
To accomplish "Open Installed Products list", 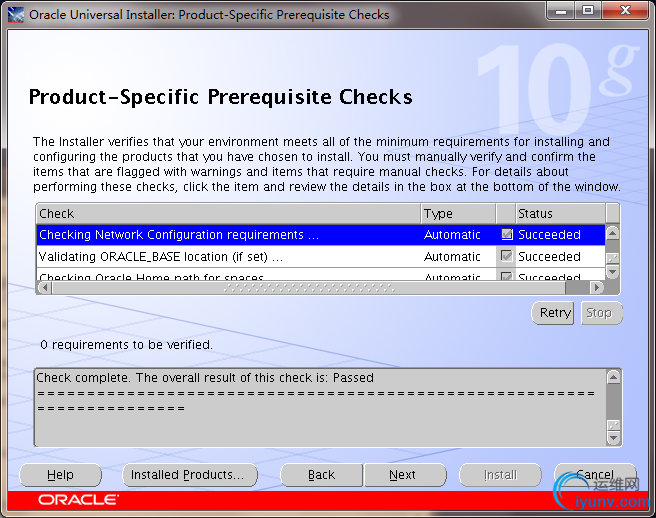I will pyautogui.click(x=190, y=475).
